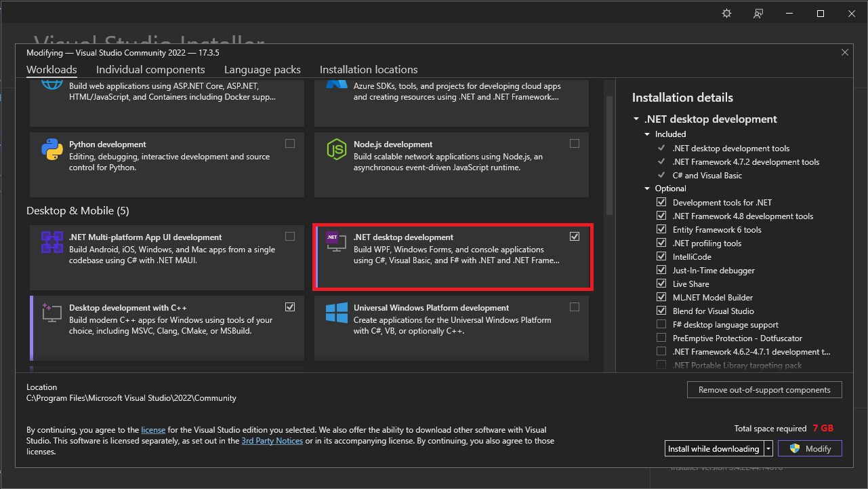
Task: Click the Desktop development with C++ icon
Action: (51, 312)
